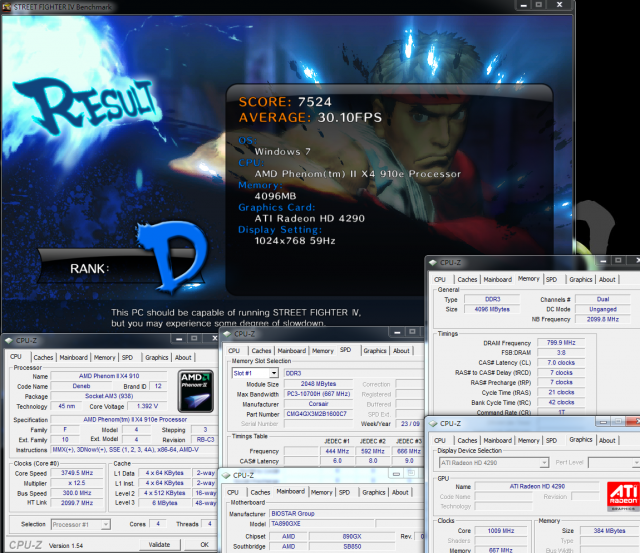Click the Validate button
Screen dimensions: 640x553
[159, 544]
